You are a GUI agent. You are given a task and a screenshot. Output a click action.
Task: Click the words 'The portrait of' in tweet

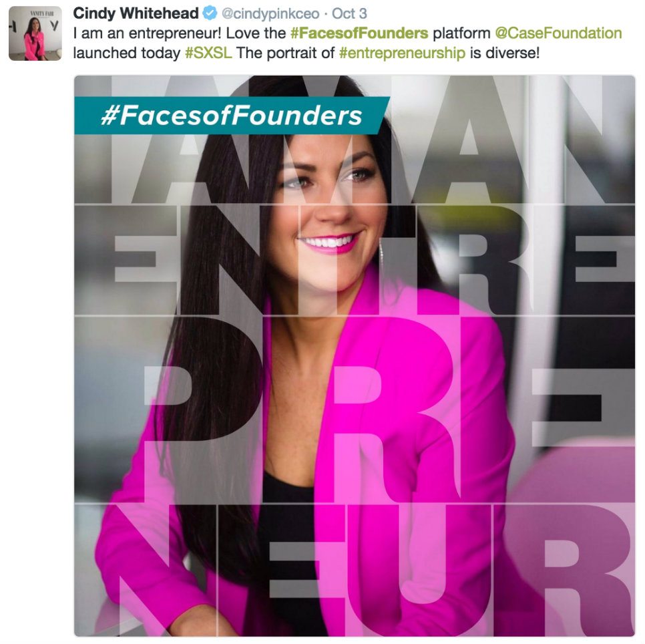click(286, 53)
